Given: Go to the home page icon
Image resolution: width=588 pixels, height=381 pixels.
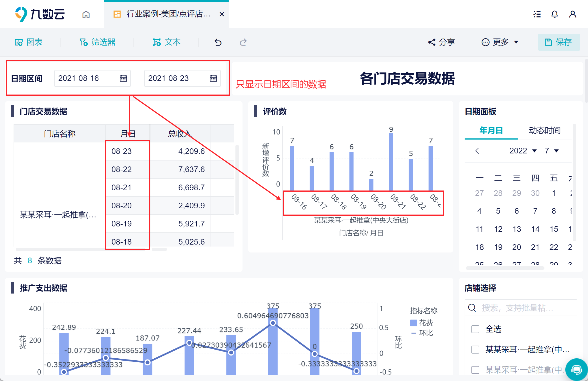Looking at the screenshot, I should click(x=86, y=14).
